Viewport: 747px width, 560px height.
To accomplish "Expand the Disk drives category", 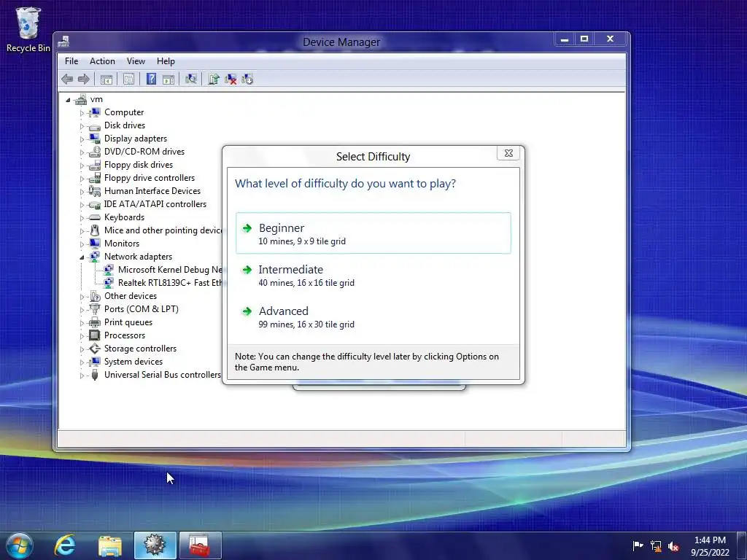I will (82, 126).
